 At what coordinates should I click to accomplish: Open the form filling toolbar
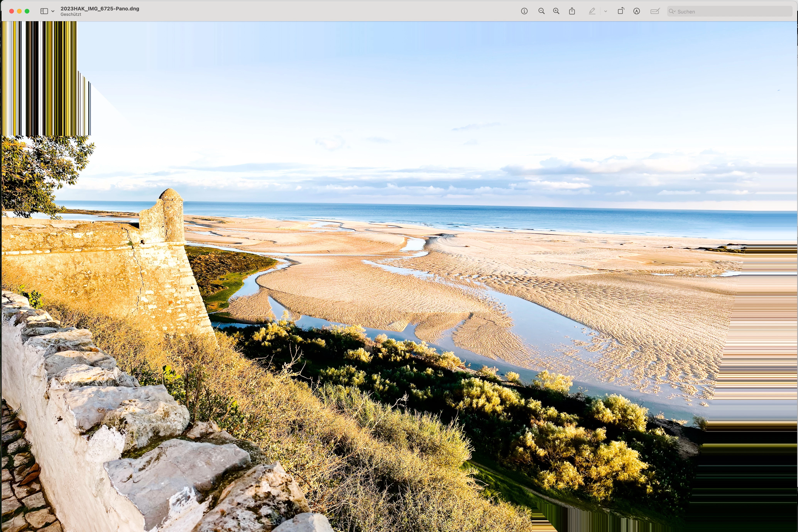655,11
